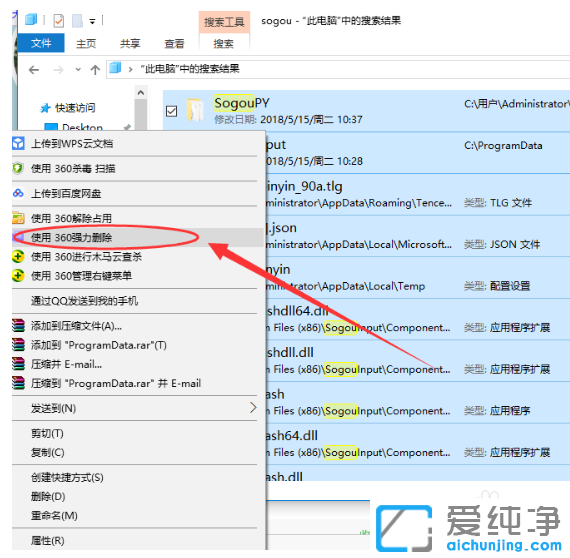Click the address bar path chevron

click(130, 69)
